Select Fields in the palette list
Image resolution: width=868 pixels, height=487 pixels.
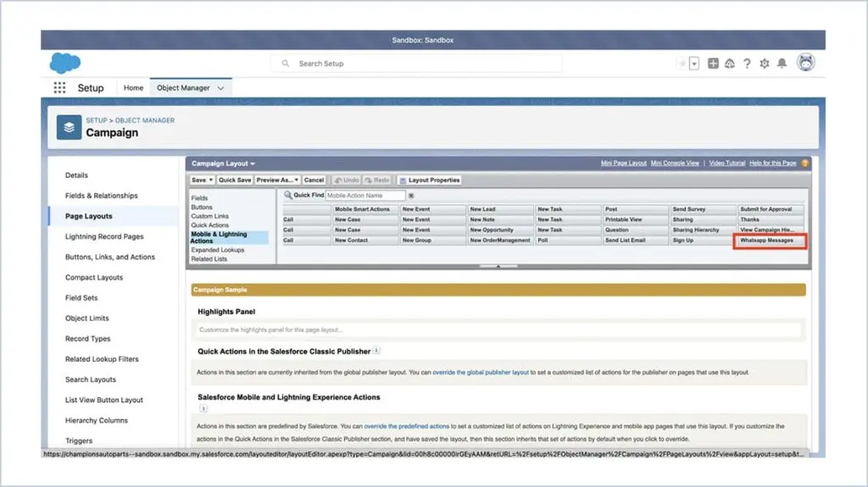[x=199, y=198]
